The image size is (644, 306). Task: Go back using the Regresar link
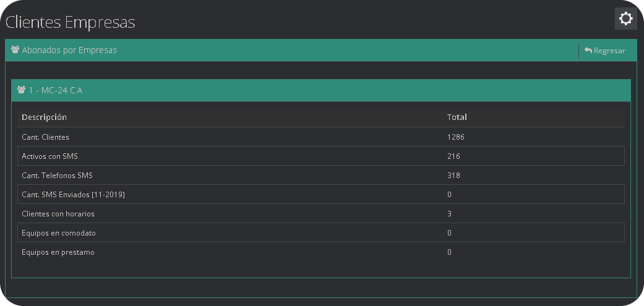pos(609,51)
